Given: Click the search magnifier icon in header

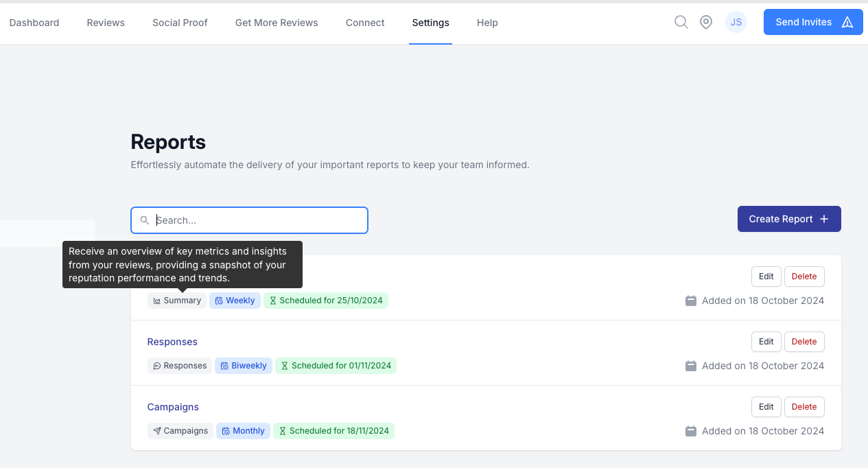Looking at the screenshot, I should [681, 22].
